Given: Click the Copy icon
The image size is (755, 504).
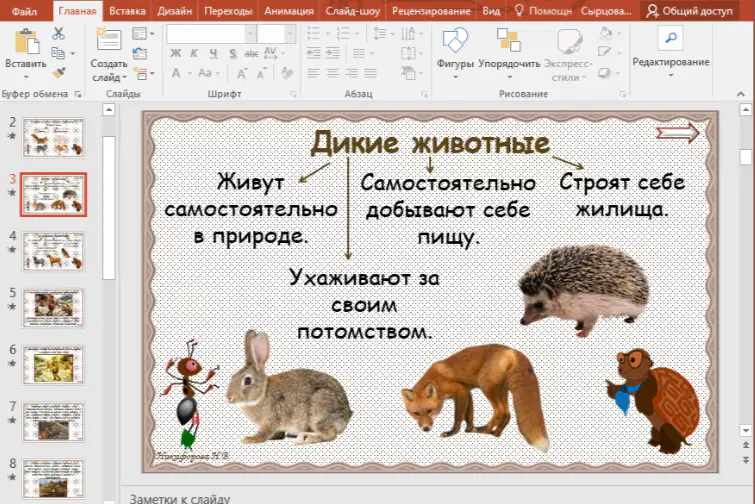Looking at the screenshot, I should [58, 53].
